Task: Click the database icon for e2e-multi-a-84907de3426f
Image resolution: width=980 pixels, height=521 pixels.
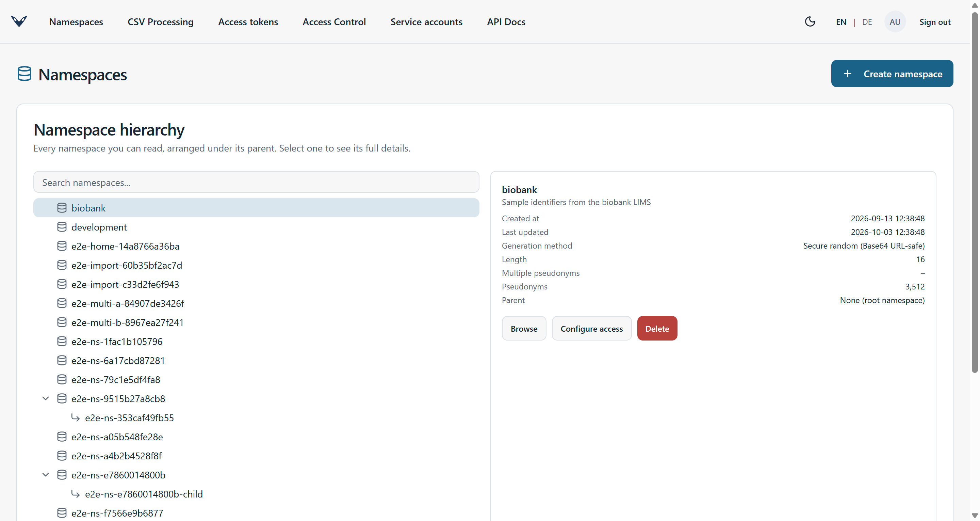Action: tap(62, 303)
